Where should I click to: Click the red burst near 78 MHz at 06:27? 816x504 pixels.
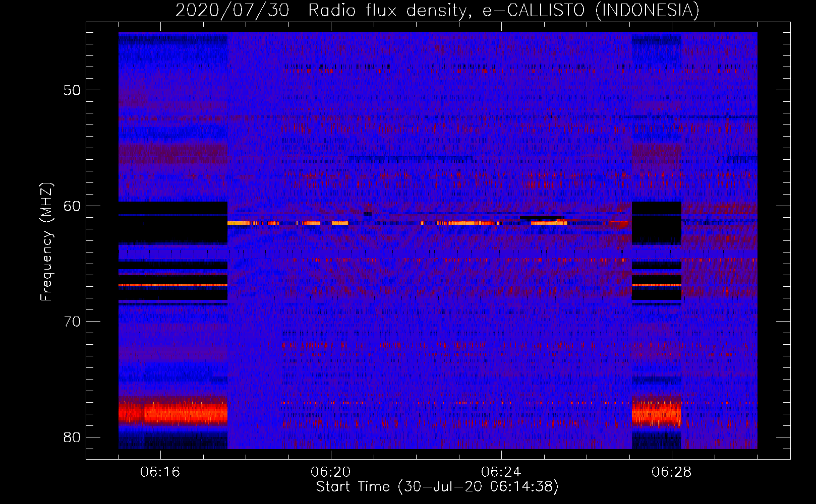click(x=657, y=413)
